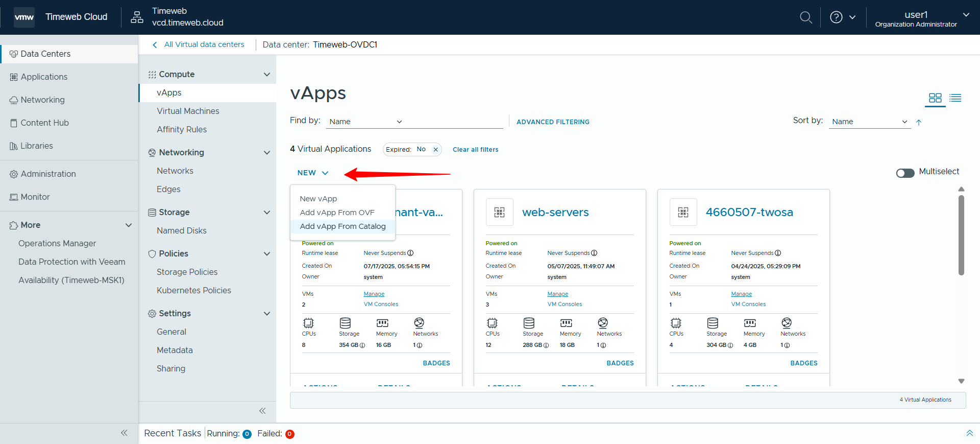
Task: Click Memory icon on web-servers card
Action: 566,323
